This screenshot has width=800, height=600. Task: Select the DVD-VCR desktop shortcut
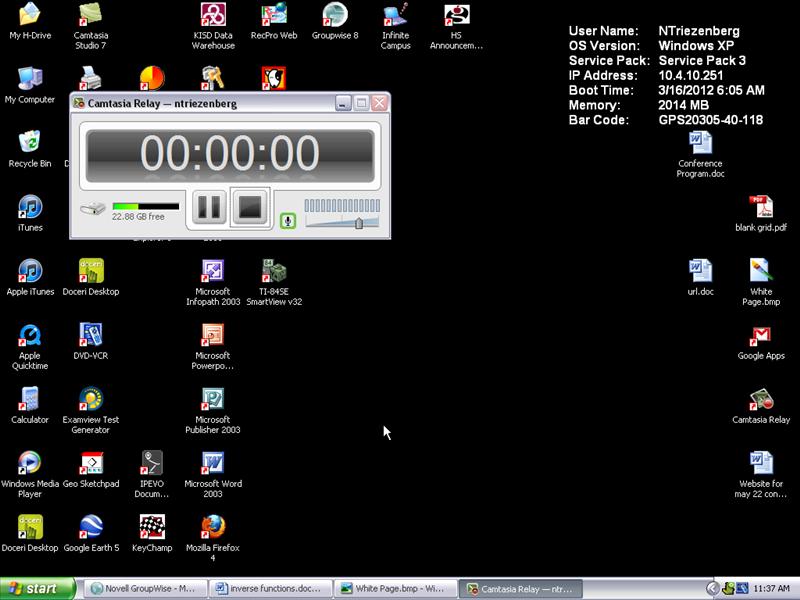91,342
